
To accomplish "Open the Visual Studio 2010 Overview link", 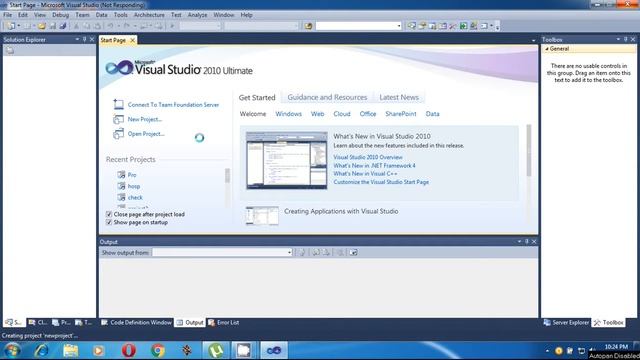I will pos(368,157).
